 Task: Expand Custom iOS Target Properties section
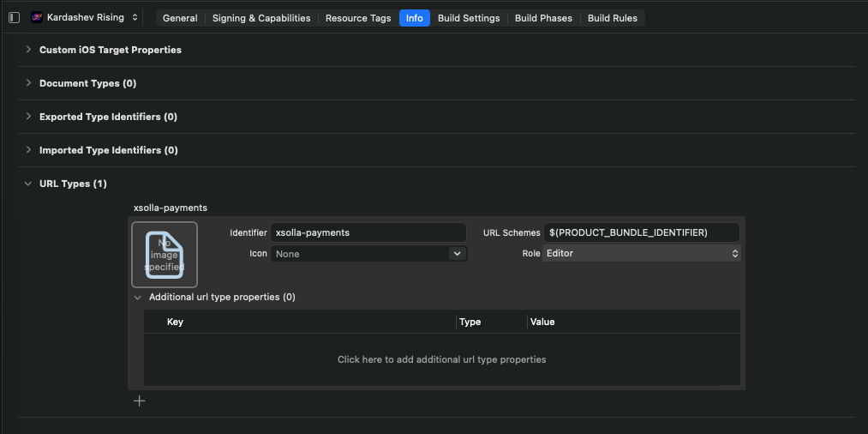(x=28, y=50)
